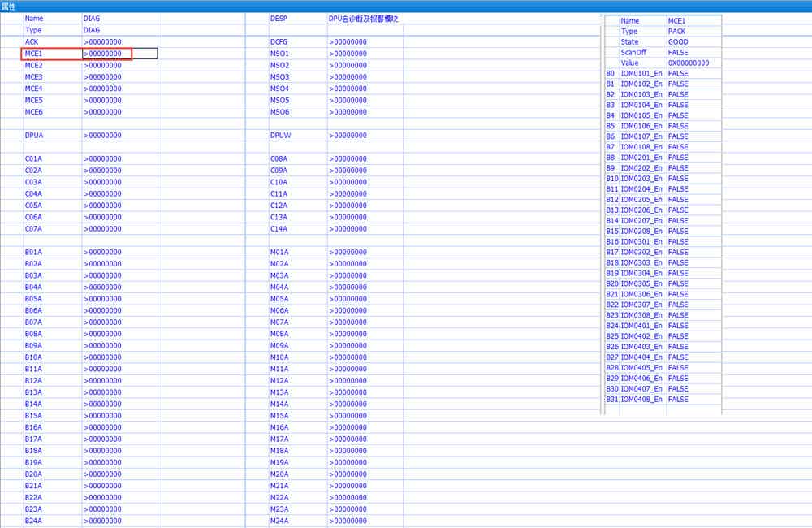812x528 pixels.
Task: Click the M09A value >00000000
Action: pyautogui.click(x=348, y=345)
